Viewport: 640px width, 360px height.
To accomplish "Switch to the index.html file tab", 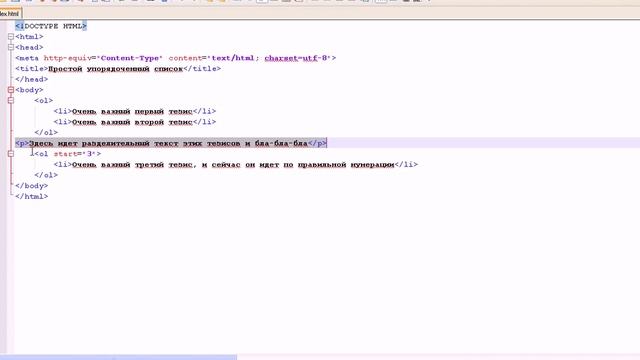I will tap(10, 13).
